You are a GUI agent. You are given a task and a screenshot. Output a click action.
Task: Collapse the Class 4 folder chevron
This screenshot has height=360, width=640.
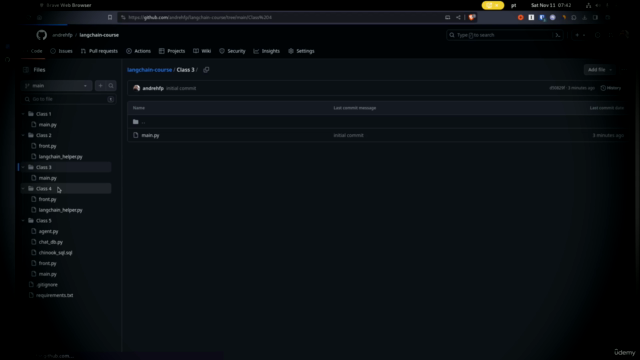[x=23, y=189]
